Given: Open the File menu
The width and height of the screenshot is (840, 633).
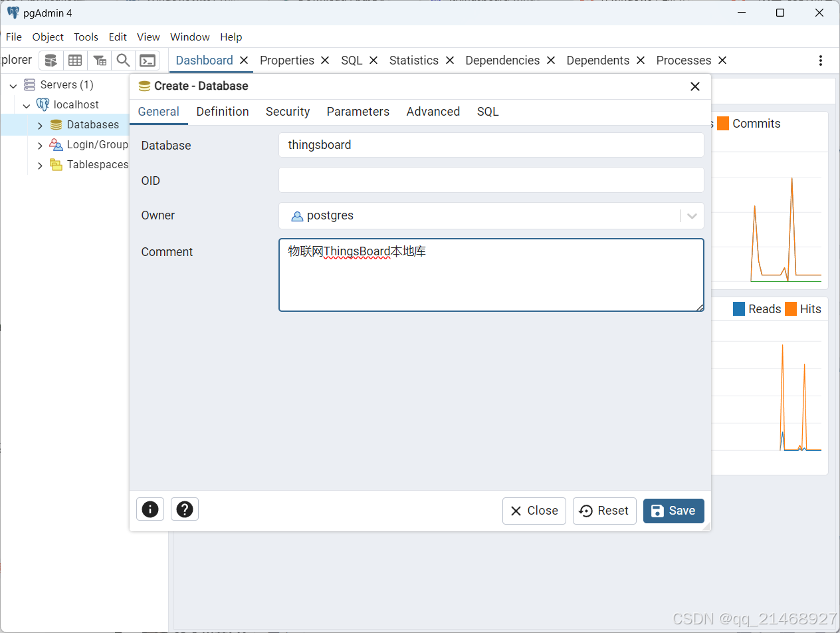Looking at the screenshot, I should tap(13, 37).
